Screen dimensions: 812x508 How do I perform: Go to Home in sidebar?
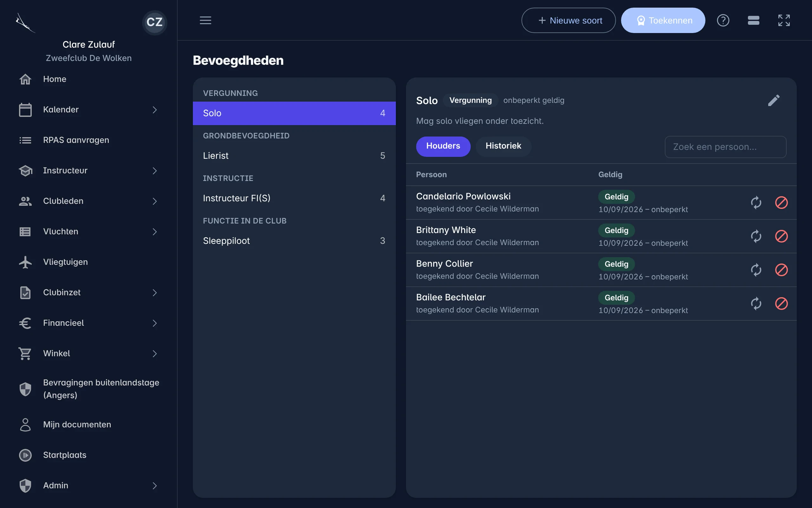click(88, 79)
